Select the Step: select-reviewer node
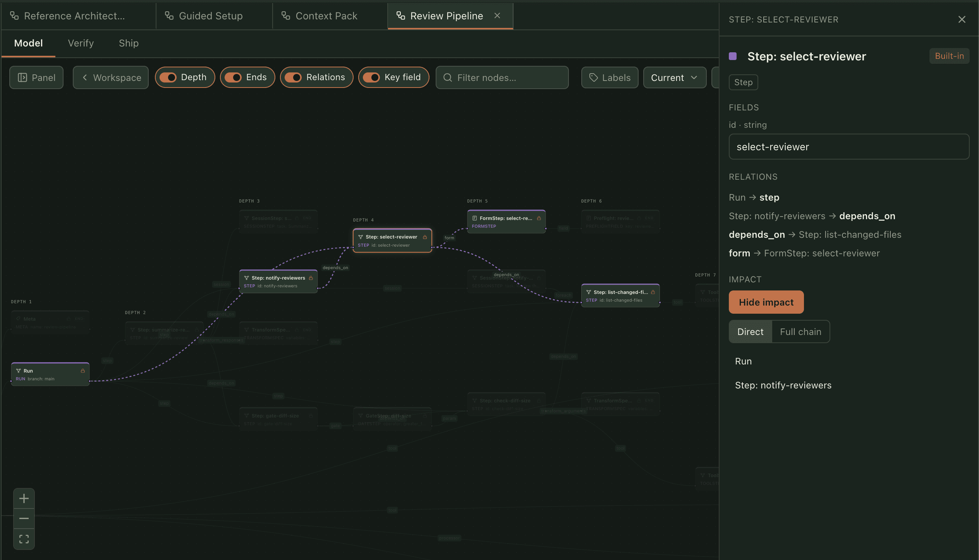 point(392,240)
